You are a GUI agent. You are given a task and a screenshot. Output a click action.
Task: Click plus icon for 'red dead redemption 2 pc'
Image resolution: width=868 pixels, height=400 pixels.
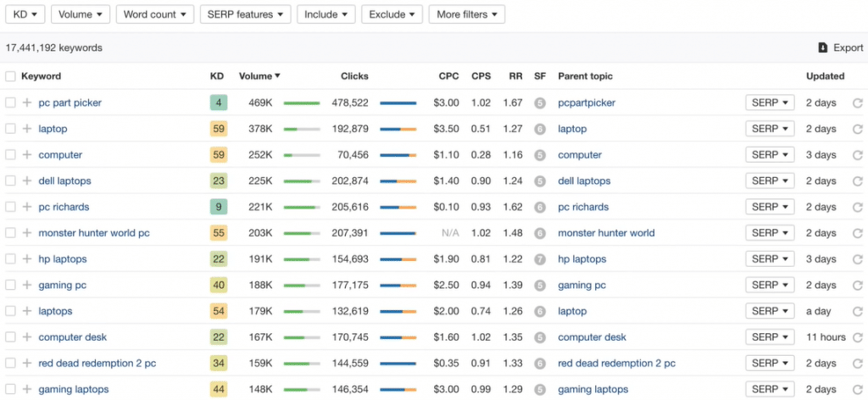point(27,363)
